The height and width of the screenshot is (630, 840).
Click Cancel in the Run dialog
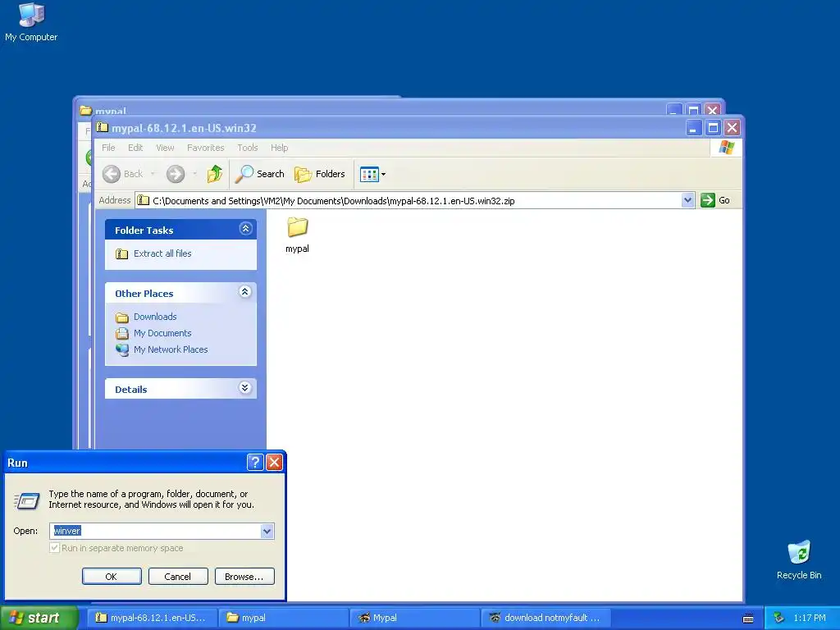(178, 577)
